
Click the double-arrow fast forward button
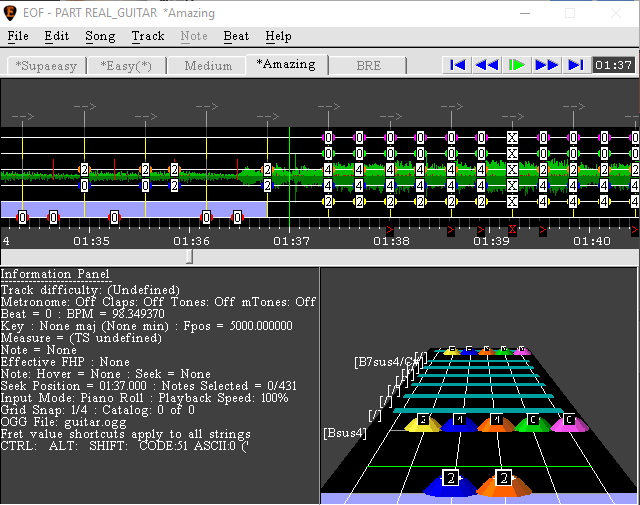pyautogui.click(x=546, y=65)
